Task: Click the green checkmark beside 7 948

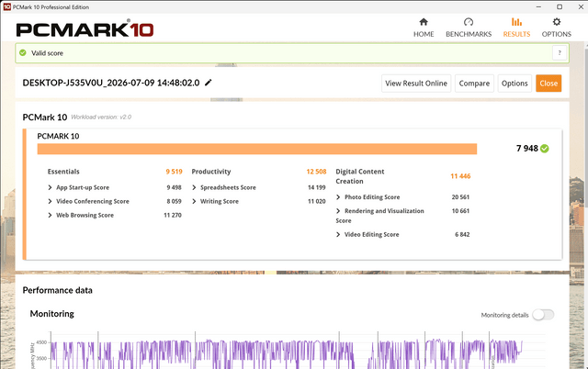Action: click(545, 149)
